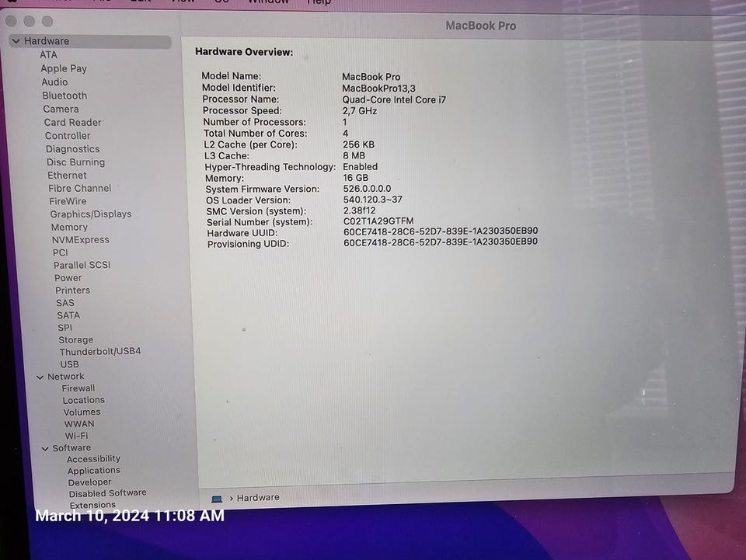Select Disc Burning in the sidebar
The width and height of the screenshot is (746, 560).
pos(75,162)
